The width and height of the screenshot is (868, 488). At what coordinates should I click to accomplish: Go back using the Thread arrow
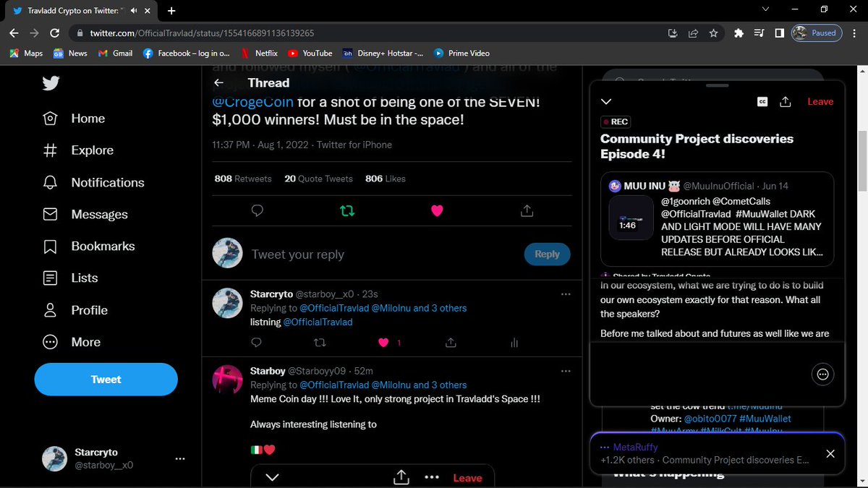pos(219,82)
